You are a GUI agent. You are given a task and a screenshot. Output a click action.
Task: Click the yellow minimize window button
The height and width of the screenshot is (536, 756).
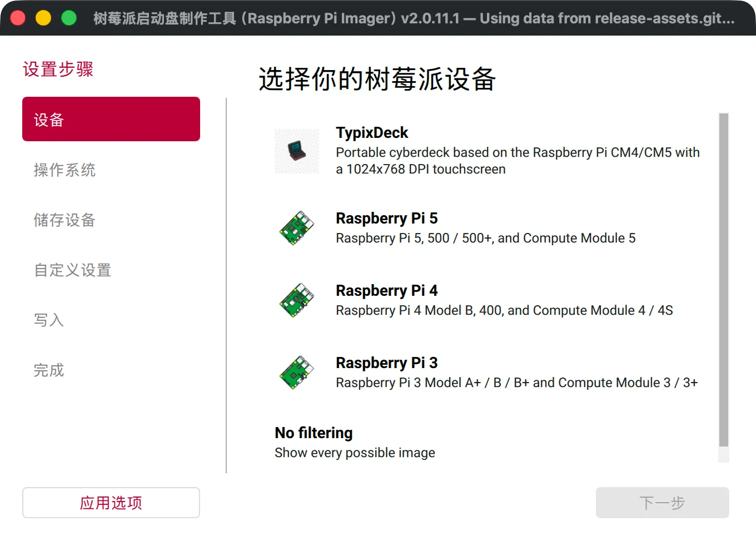[x=43, y=18]
